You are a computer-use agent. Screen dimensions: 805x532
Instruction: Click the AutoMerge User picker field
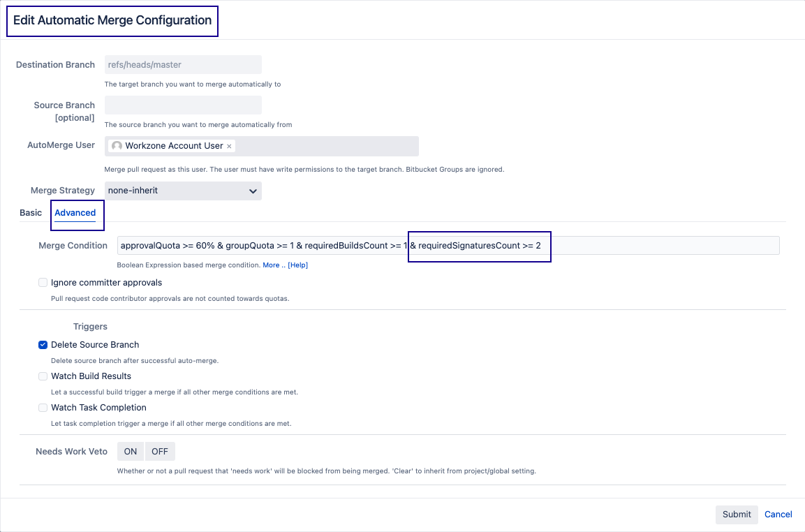tap(325, 146)
